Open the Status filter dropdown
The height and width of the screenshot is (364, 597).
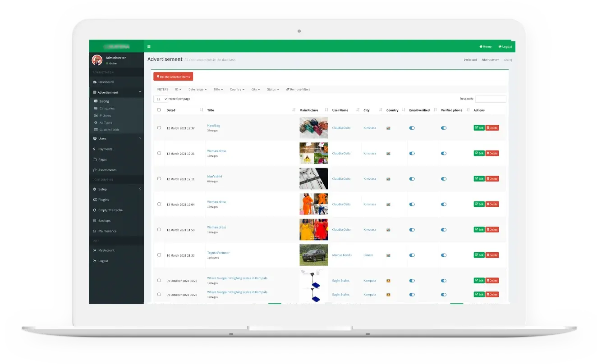coord(273,89)
